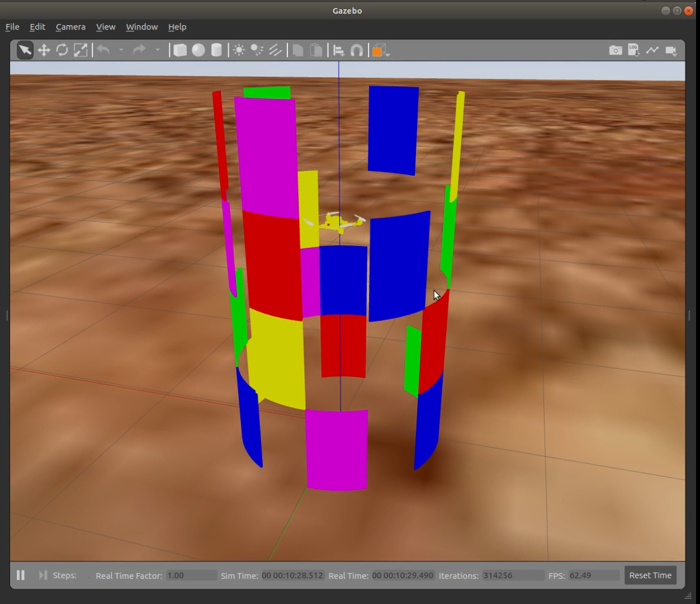
Task: Open the plot window icon
Action: coord(652,50)
